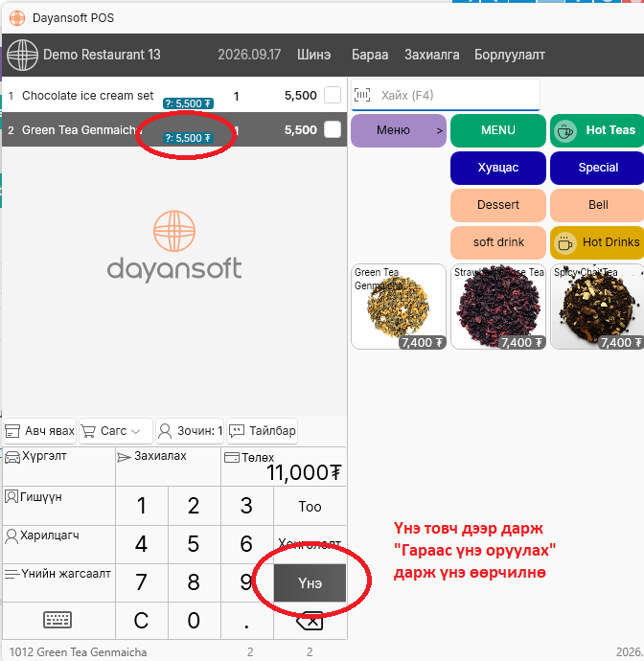Open the on-screen keyboard icon
This screenshot has width=644, height=661.
[x=57, y=620]
